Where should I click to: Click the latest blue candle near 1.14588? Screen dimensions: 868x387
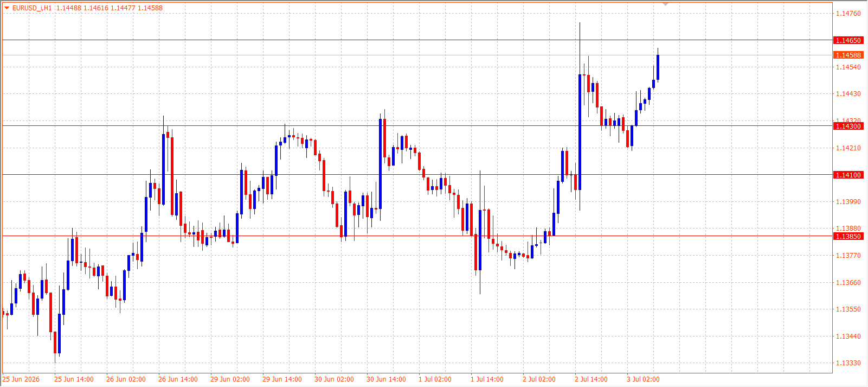(658, 67)
